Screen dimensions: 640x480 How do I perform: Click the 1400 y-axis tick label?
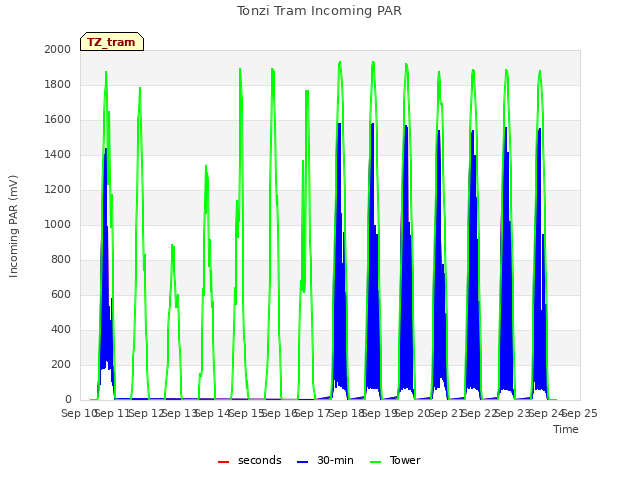58,154
